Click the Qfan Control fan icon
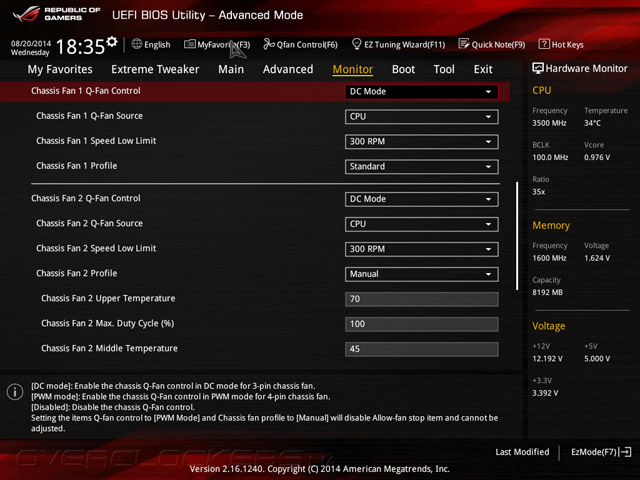The image size is (640, 480). tap(269, 44)
